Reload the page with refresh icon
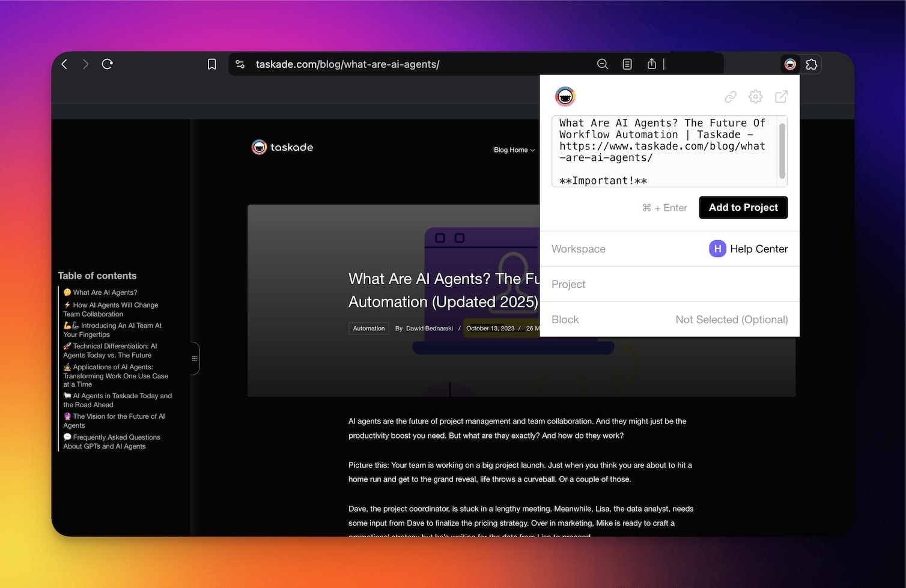The width and height of the screenshot is (906, 588). click(108, 64)
